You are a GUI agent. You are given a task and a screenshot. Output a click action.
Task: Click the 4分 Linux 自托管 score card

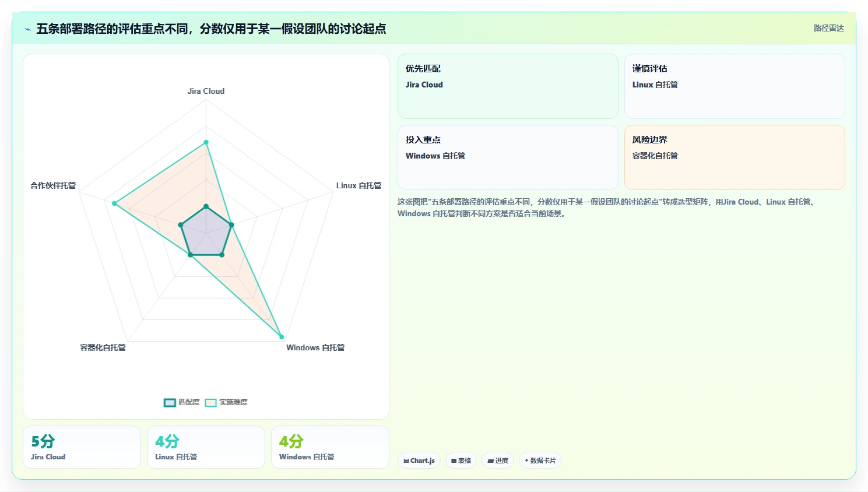[206, 447]
